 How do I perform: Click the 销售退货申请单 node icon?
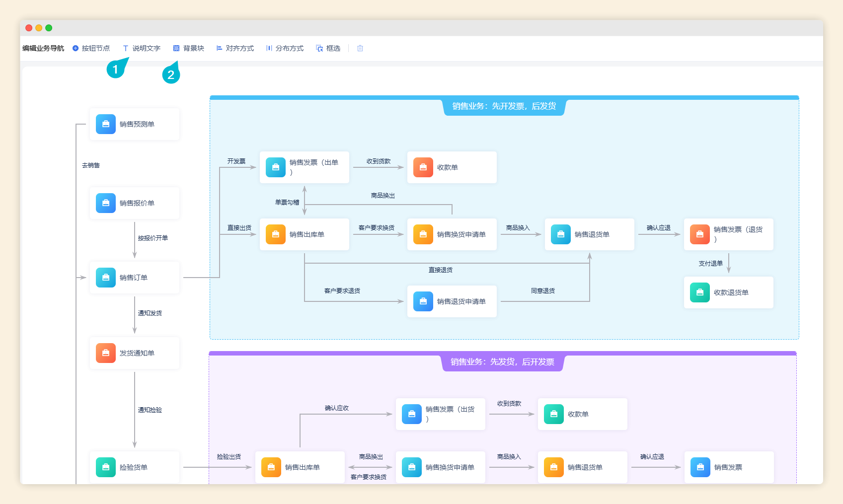pos(423,301)
